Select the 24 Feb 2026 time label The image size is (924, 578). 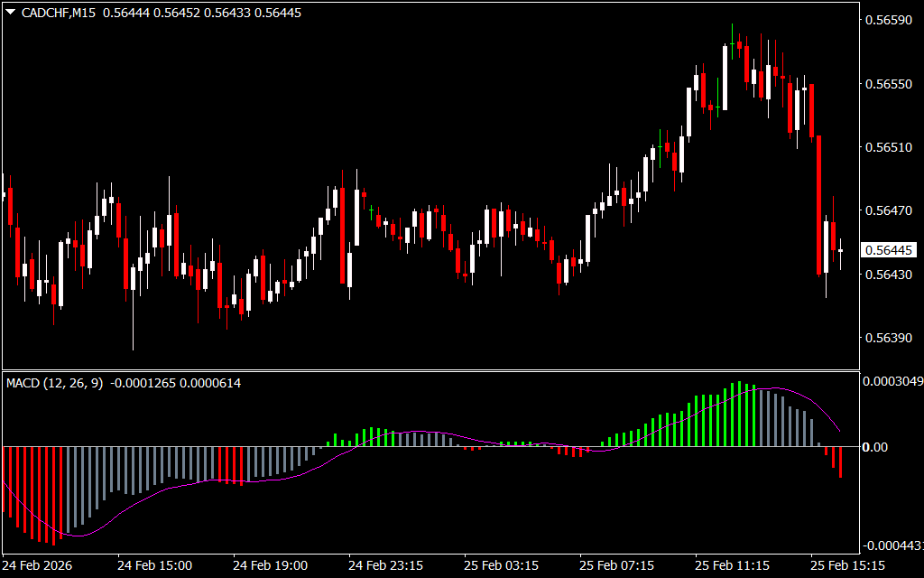click(x=38, y=565)
